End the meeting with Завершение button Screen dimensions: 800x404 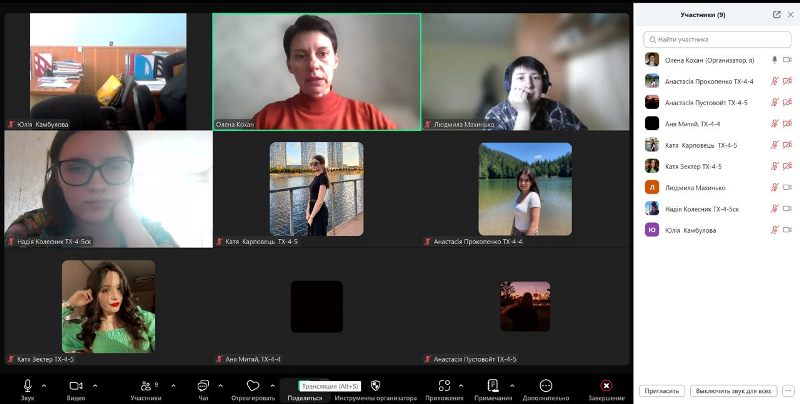pos(606,390)
